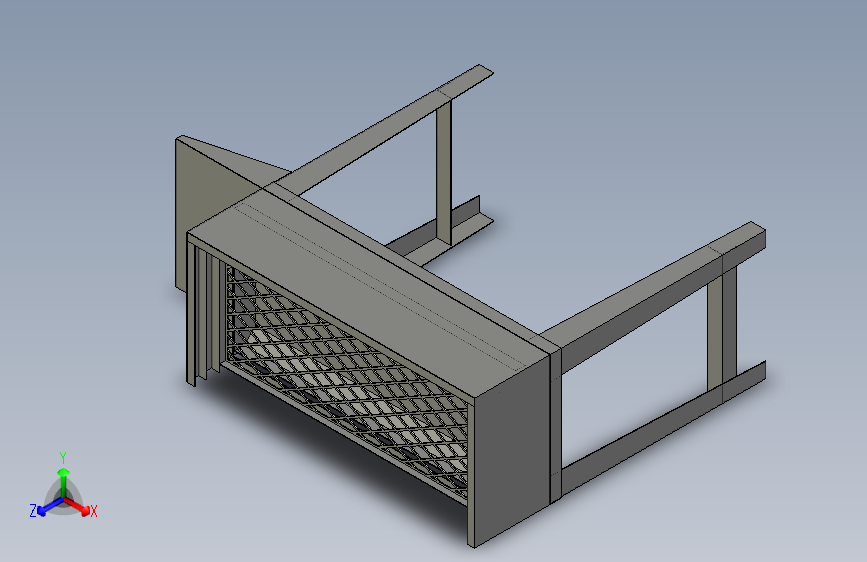Select the diamond mesh grille panel
The image size is (867, 562).
[x=346, y=382]
